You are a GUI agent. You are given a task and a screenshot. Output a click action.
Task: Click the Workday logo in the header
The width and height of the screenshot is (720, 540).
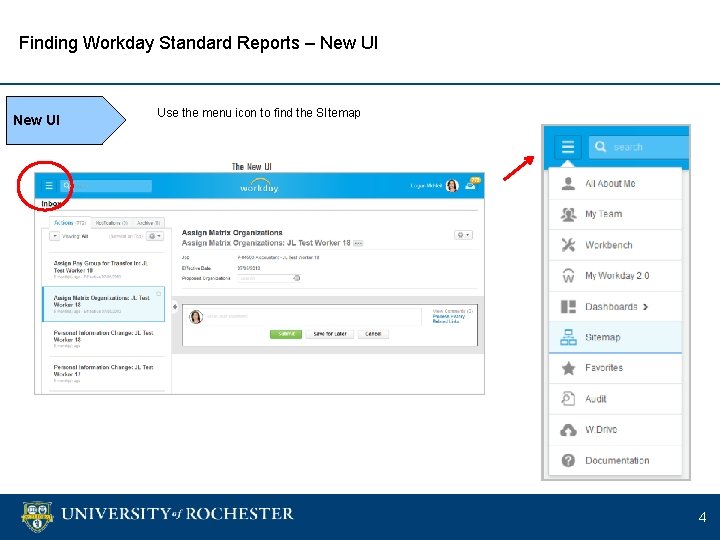[259, 186]
